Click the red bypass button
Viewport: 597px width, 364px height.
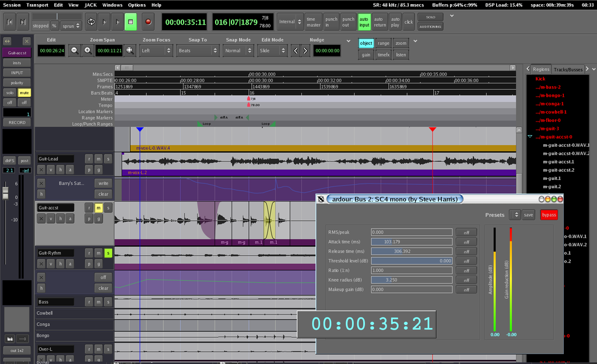click(x=549, y=215)
